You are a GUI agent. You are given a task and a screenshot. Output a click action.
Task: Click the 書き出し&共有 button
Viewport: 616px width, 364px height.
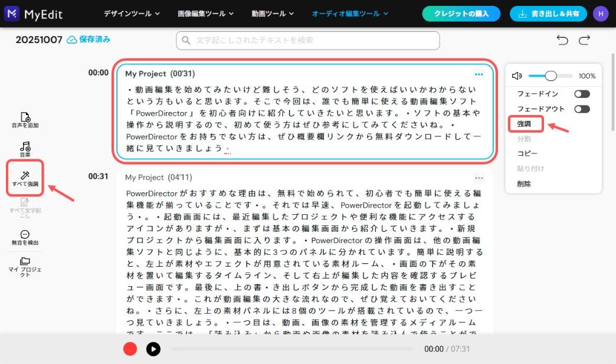(548, 13)
